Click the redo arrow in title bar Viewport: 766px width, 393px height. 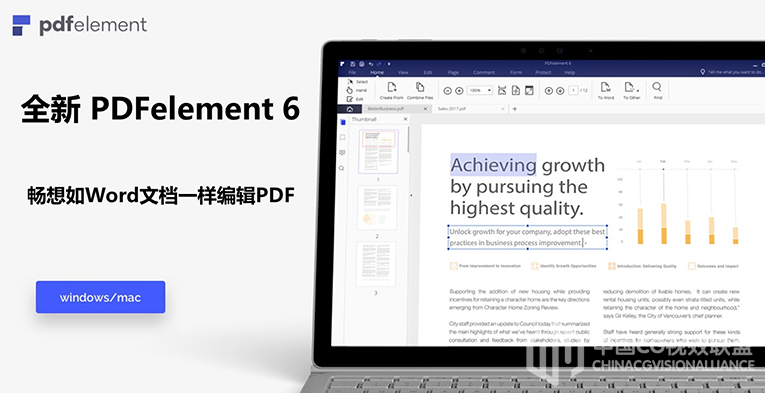(379, 64)
